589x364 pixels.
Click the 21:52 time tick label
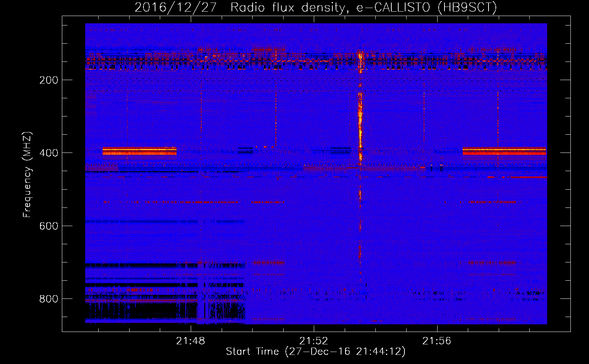pos(313,341)
